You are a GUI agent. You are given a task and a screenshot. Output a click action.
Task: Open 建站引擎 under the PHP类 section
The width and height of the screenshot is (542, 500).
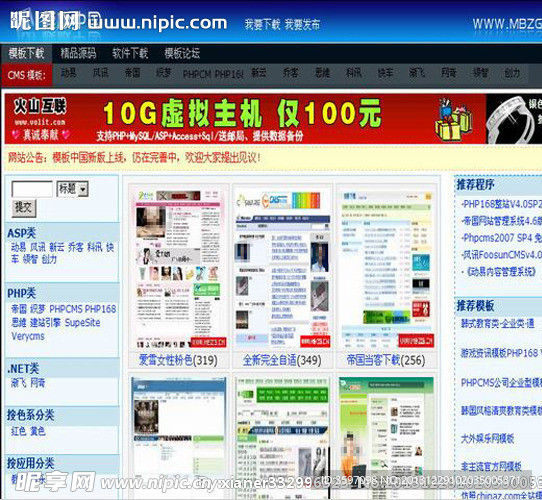pos(45,323)
